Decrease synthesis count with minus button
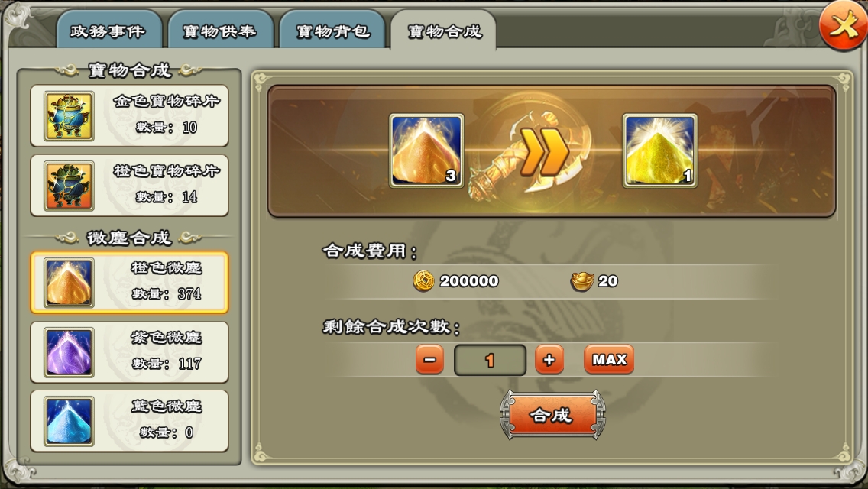868x489 pixels. click(x=429, y=360)
